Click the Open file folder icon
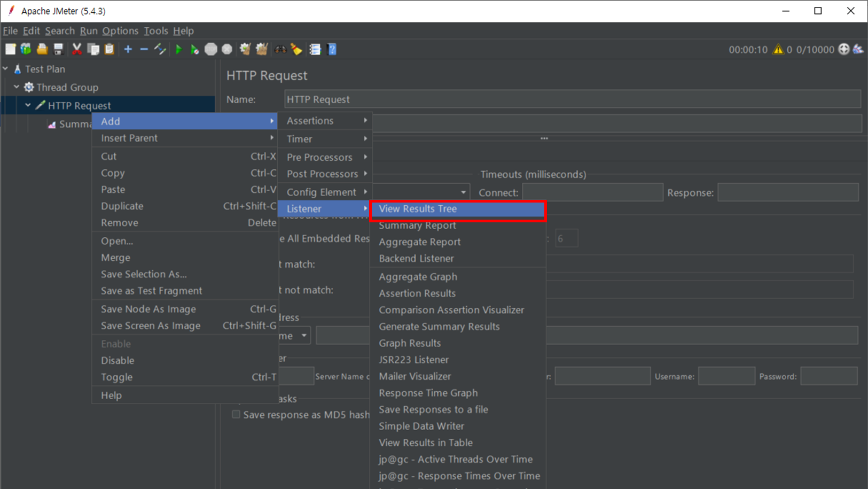Screen dimensions: 868x489 point(42,49)
